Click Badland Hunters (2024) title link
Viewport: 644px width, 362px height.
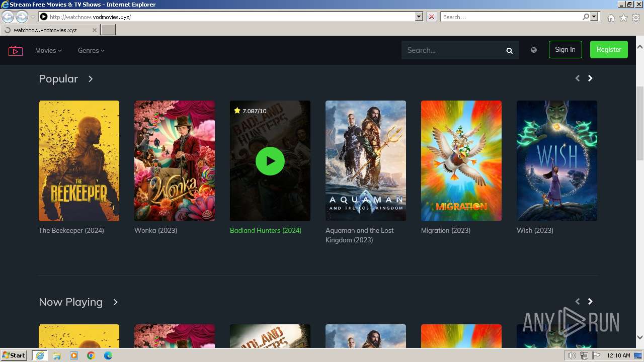266,230
